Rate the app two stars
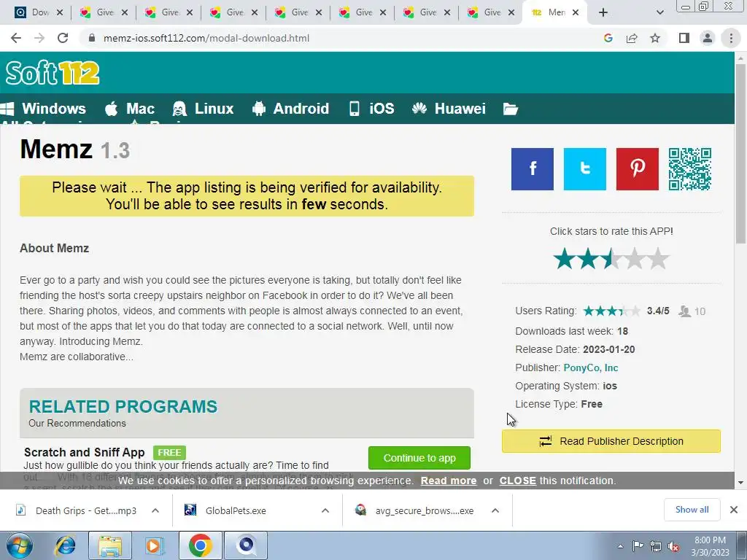Screen dimensions: 747x560 pyautogui.click(x=587, y=259)
